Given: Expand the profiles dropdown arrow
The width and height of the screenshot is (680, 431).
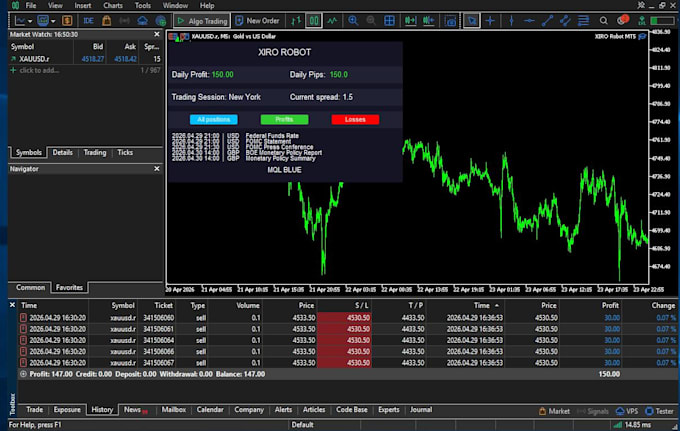Looking at the screenshot, I should click(53, 21).
